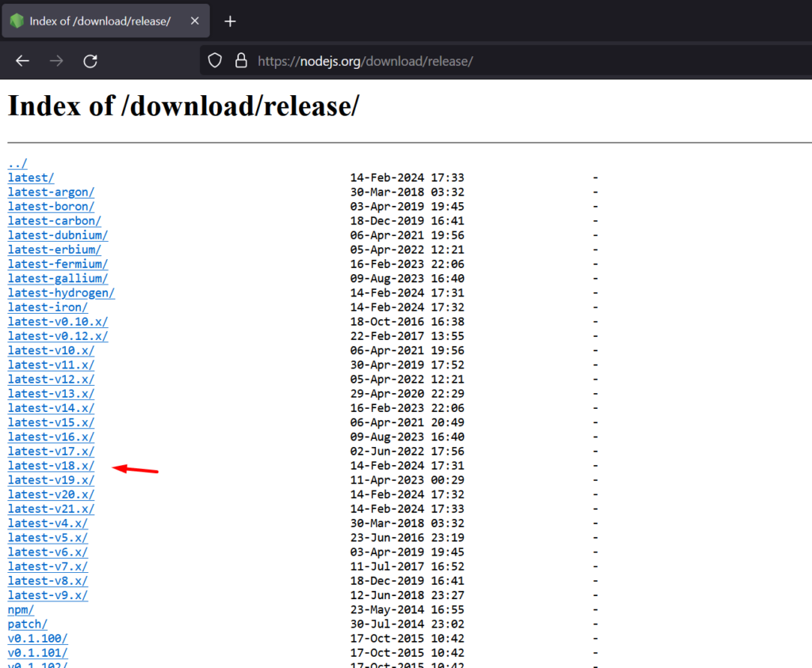Click the date 23-May-2014 16:55

tap(407, 610)
